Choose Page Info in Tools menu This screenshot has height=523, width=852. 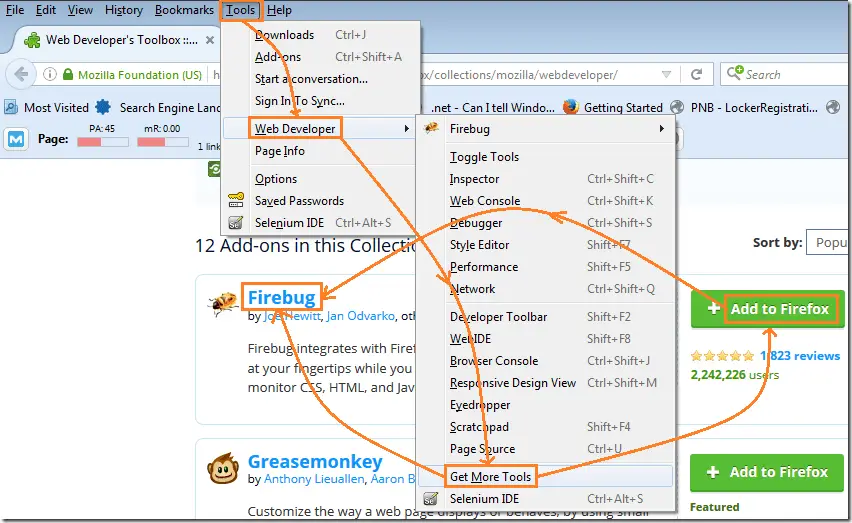point(321,151)
